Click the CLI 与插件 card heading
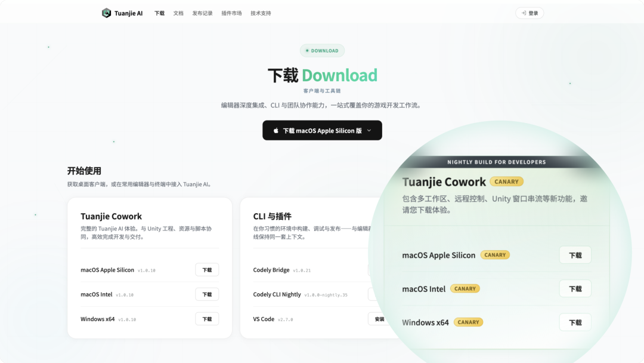Viewport: 644px width, 363px height. coord(273,216)
